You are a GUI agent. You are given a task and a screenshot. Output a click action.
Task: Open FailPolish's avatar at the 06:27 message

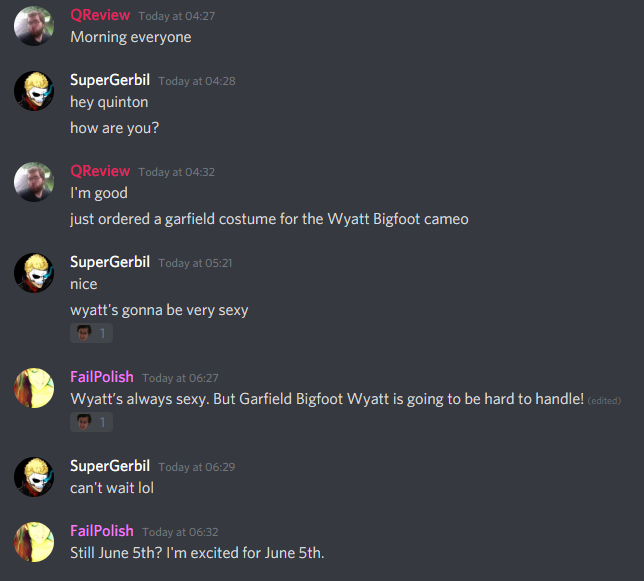(x=34, y=388)
